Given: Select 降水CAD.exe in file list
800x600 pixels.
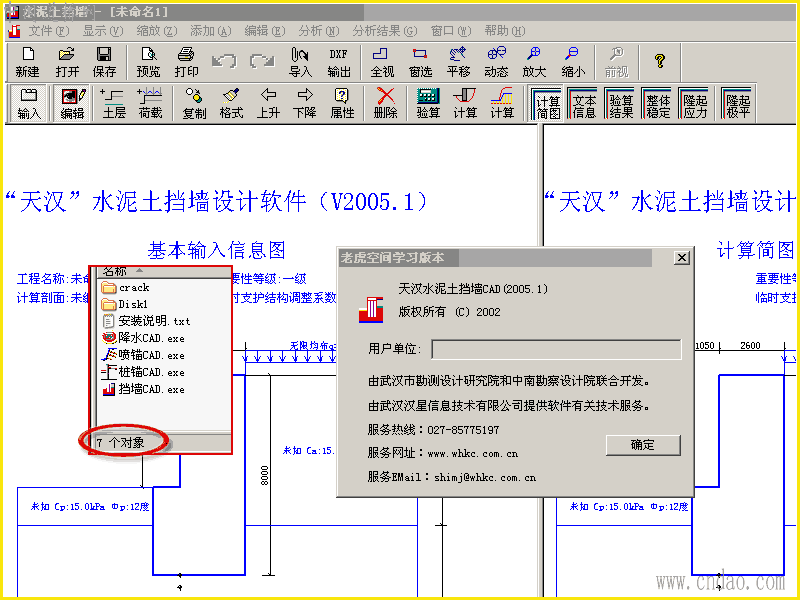Looking at the screenshot, I should (143, 338).
